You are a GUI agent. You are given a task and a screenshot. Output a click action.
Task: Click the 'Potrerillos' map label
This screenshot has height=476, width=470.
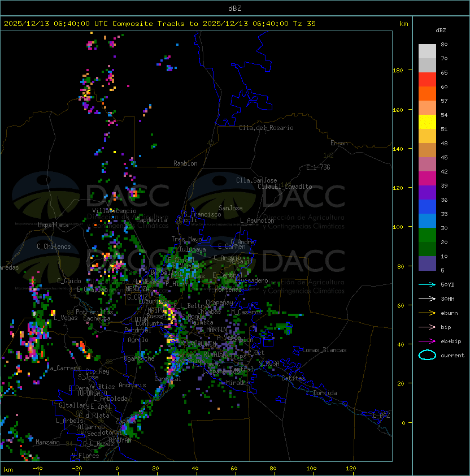[94, 312]
